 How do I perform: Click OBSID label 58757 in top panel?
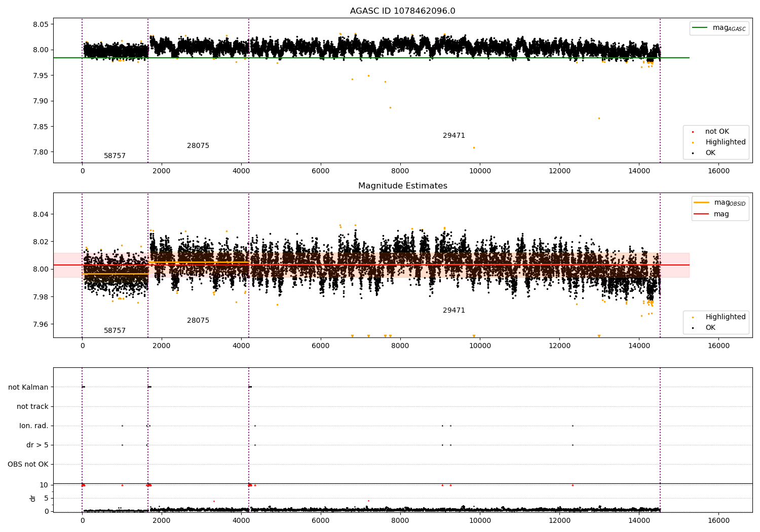115,156
